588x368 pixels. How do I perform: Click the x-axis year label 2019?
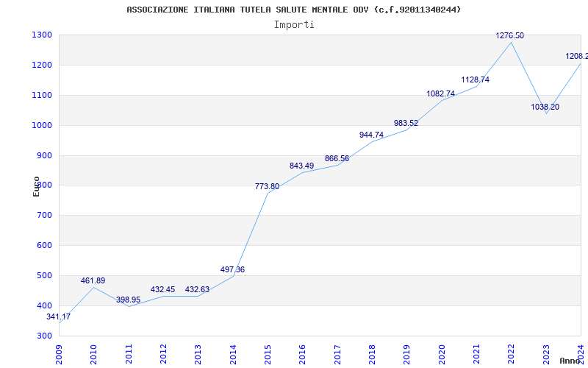[406, 354]
